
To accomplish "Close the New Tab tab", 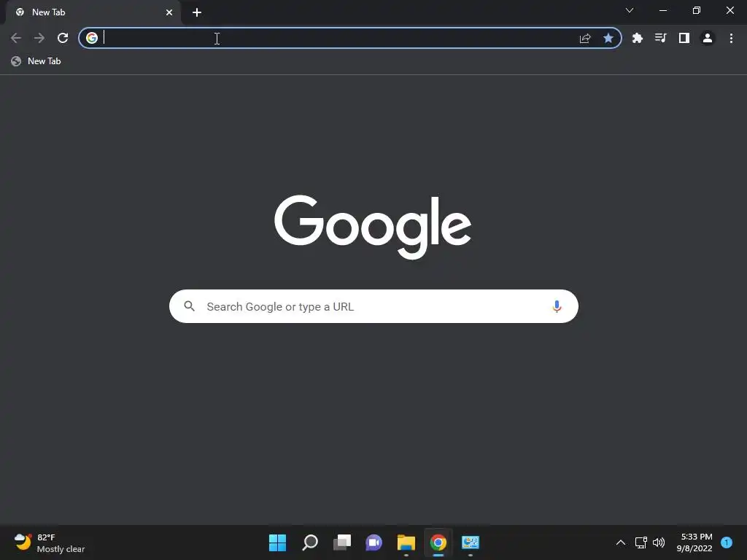I will coord(169,12).
